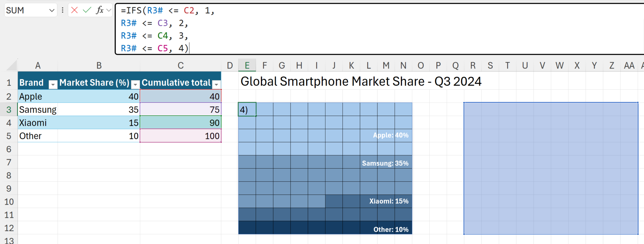The height and width of the screenshot is (244, 644).
Task: Click the Global Smartphone Market Share title
Action: (x=361, y=82)
